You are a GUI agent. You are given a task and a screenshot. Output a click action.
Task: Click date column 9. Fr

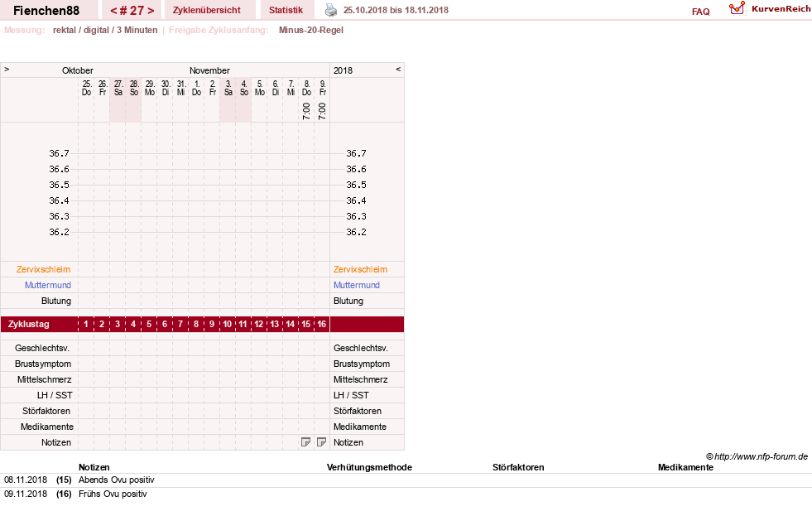tap(322, 88)
